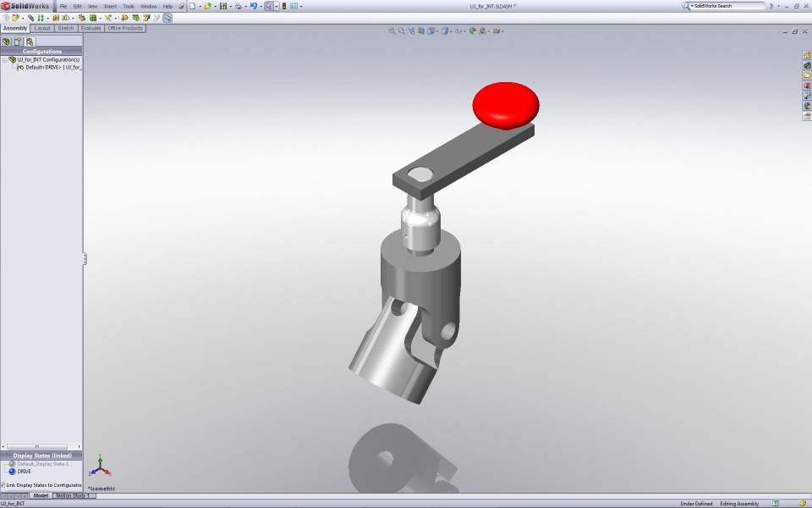
Task: Click the Exploded View icon
Action: tap(146, 18)
